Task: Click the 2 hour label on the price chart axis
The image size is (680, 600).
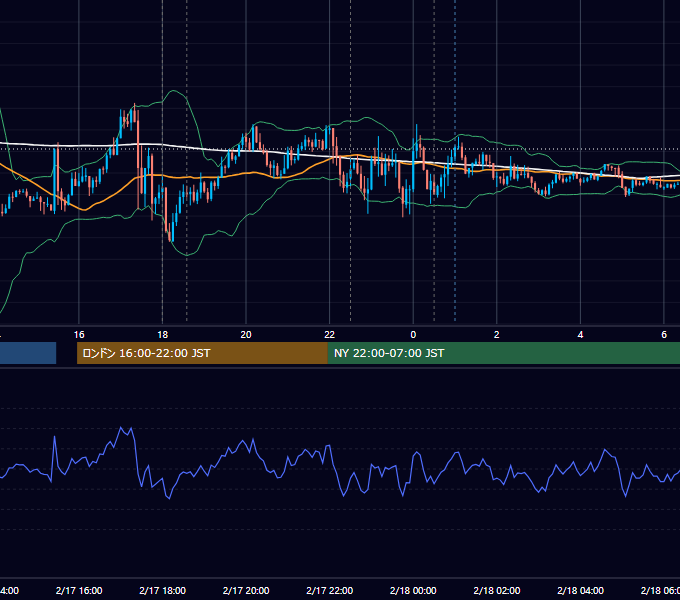Action: click(x=497, y=335)
